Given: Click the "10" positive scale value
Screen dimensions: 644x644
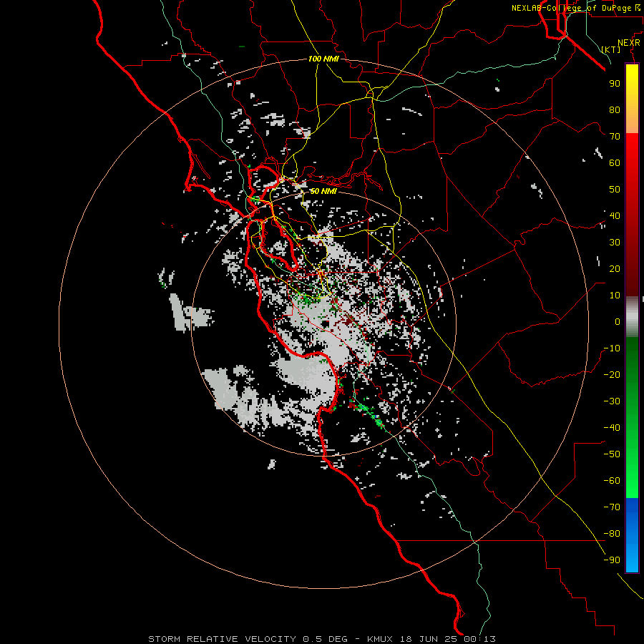Looking at the screenshot, I should (615, 296).
